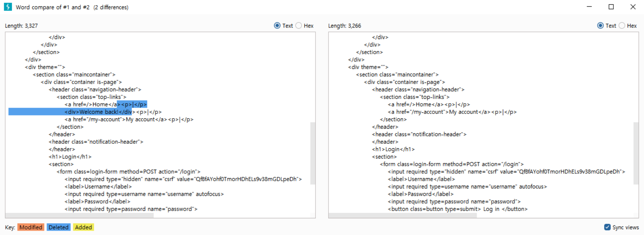The height and width of the screenshot is (235, 644).
Task: Click window title 'Word compare of #1 and #2'
Action: 53,7
